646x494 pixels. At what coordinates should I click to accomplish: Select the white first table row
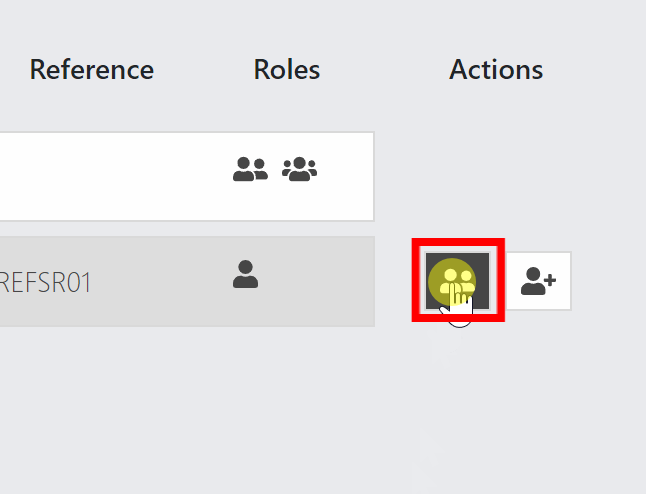click(x=187, y=176)
